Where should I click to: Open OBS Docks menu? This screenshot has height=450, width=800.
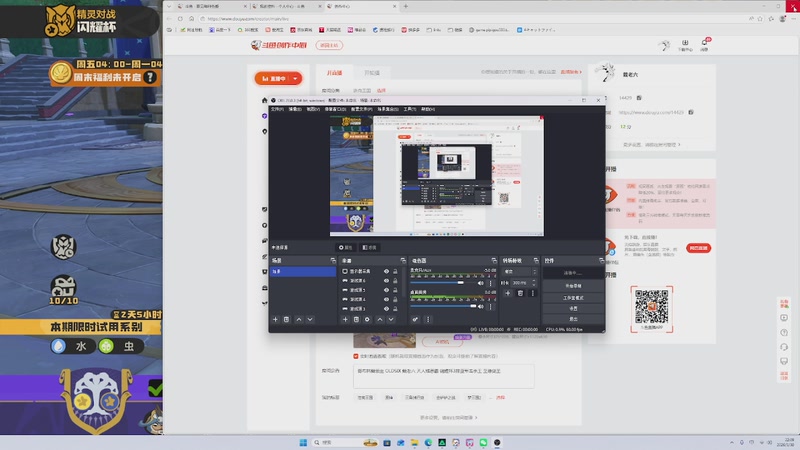(335, 109)
